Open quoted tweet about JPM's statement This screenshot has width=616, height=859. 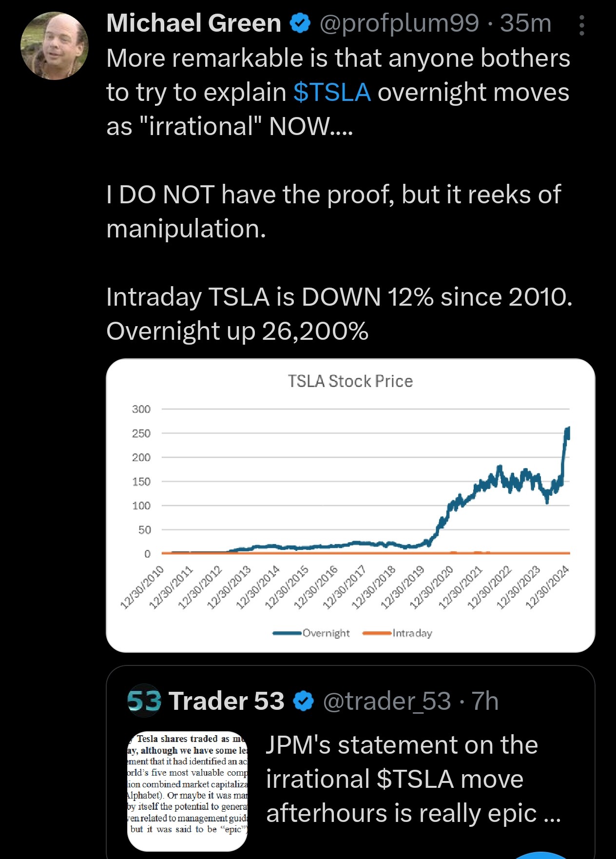tap(413, 779)
